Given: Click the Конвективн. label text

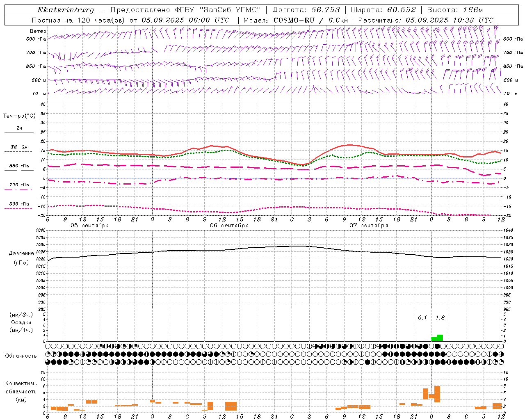Looking at the screenshot, I should pos(21,383).
